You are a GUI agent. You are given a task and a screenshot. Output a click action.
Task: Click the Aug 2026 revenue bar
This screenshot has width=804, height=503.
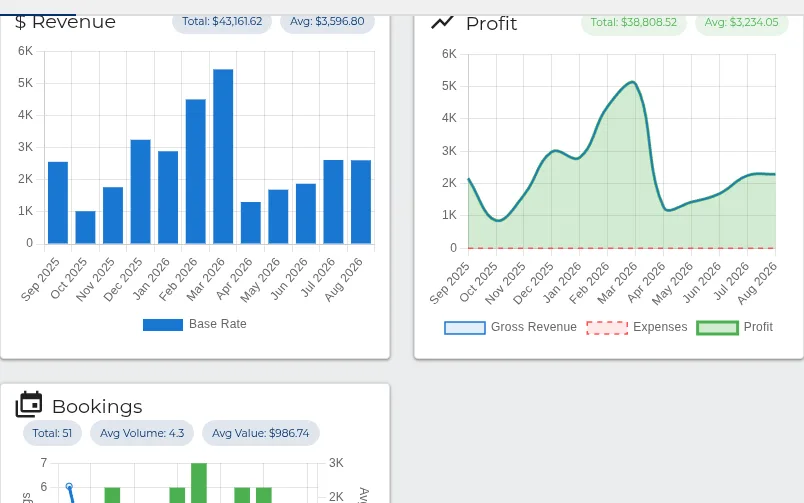[x=361, y=202]
